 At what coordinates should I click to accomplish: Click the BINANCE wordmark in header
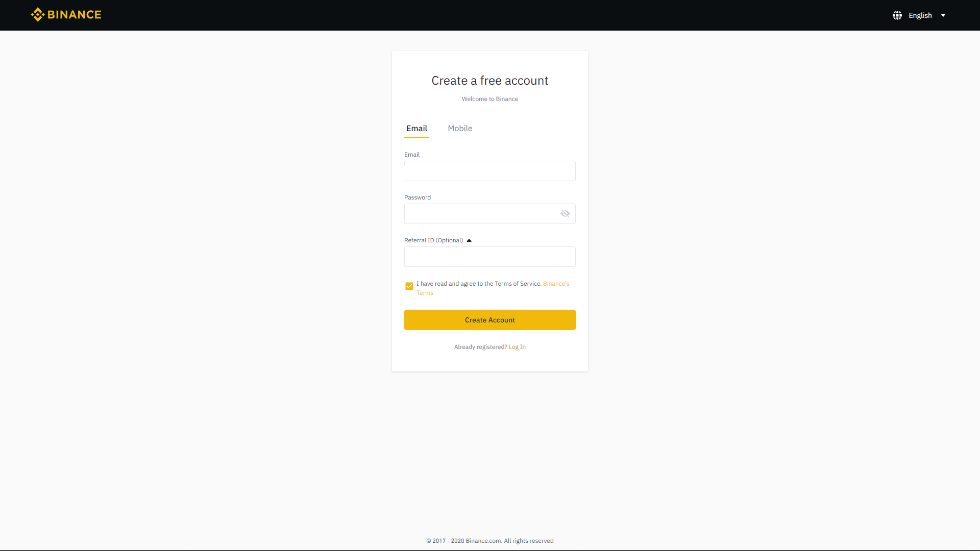[x=74, y=15]
